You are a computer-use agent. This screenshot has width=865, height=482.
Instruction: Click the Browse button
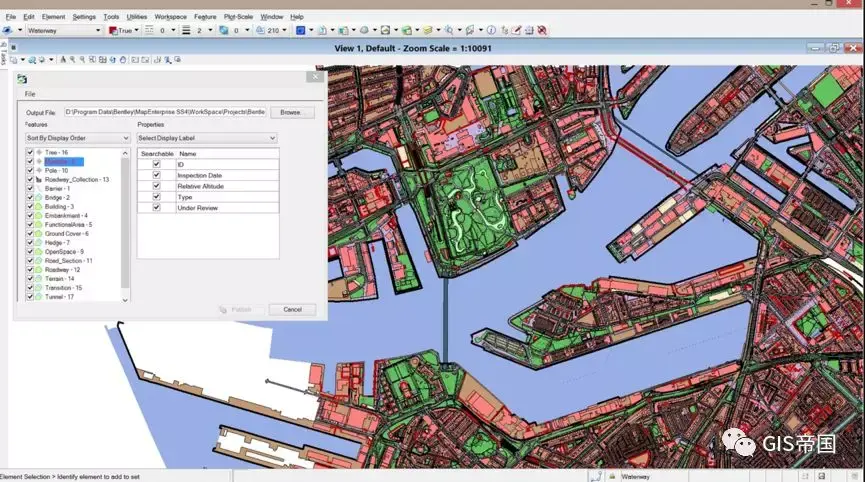coord(290,113)
